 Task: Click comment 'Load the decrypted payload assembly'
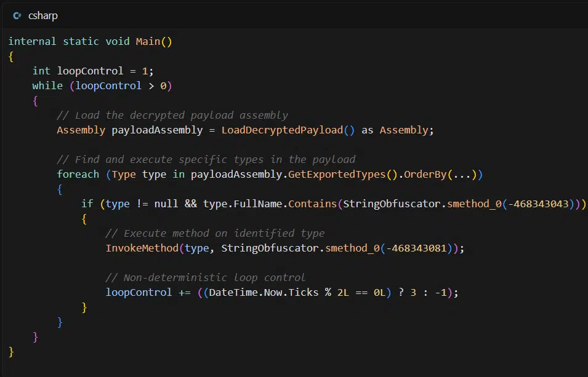tap(172, 115)
